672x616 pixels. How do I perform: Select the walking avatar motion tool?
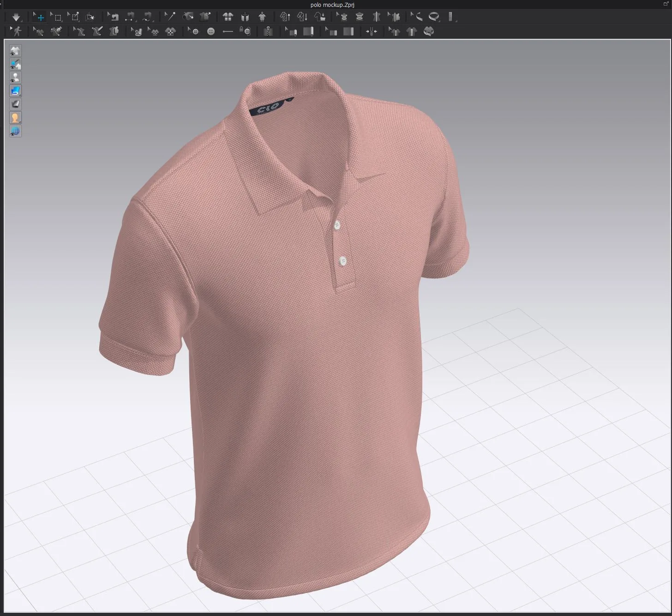(x=17, y=31)
